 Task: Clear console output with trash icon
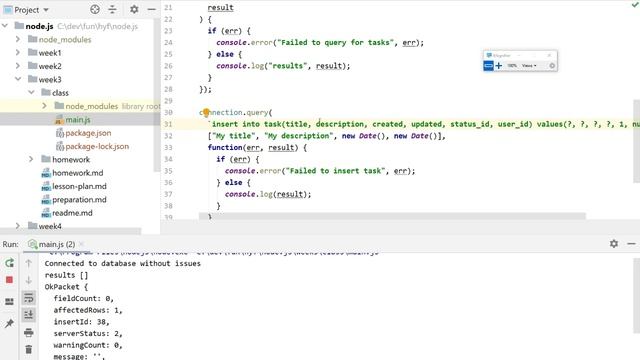pyautogui.click(x=29, y=349)
